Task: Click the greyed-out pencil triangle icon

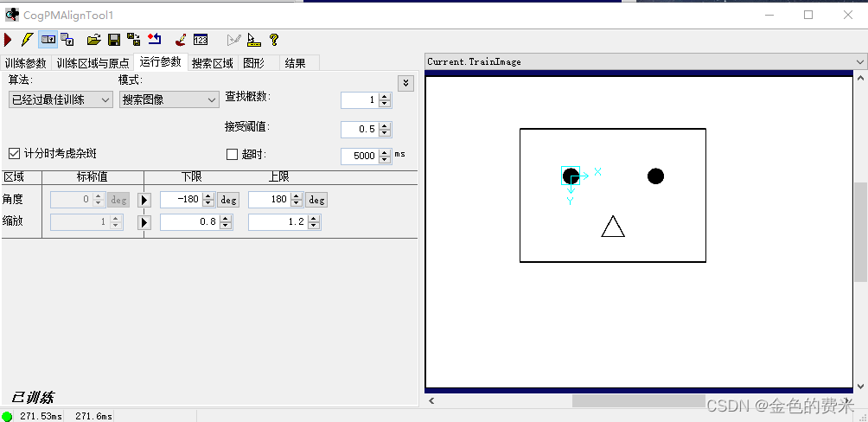Action: [x=234, y=40]
